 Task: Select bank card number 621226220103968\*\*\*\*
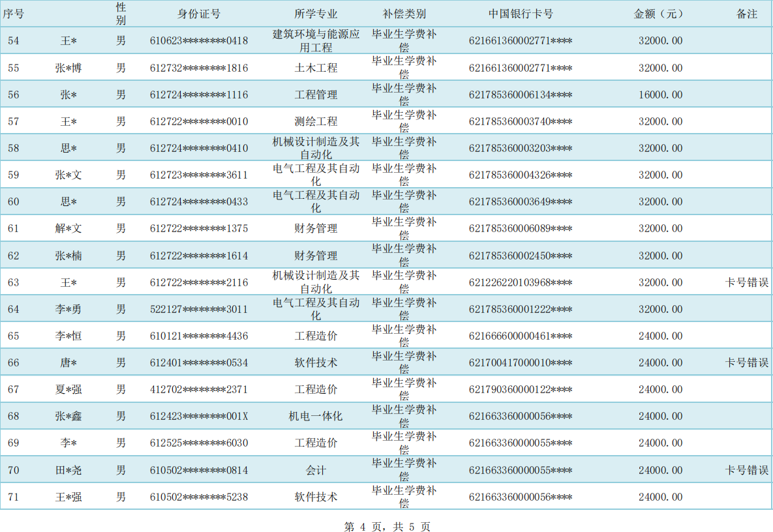click(x=521, y=282)
